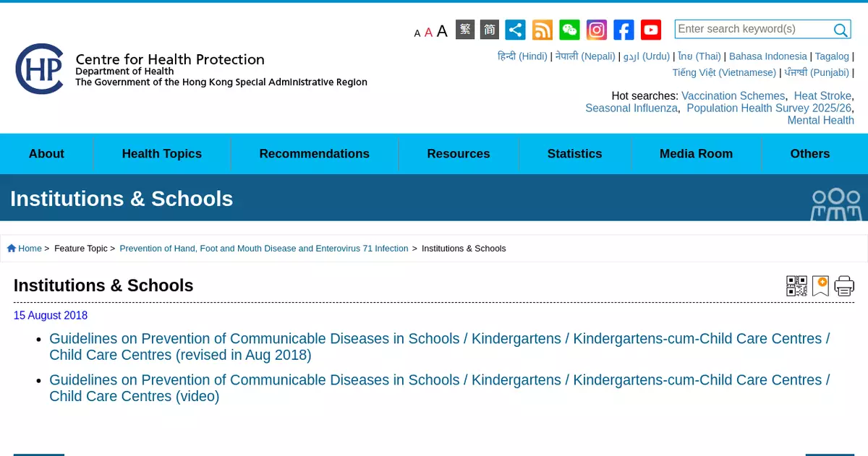Switch to Traditional Chinese (繁) version

(x=465, y=30)
